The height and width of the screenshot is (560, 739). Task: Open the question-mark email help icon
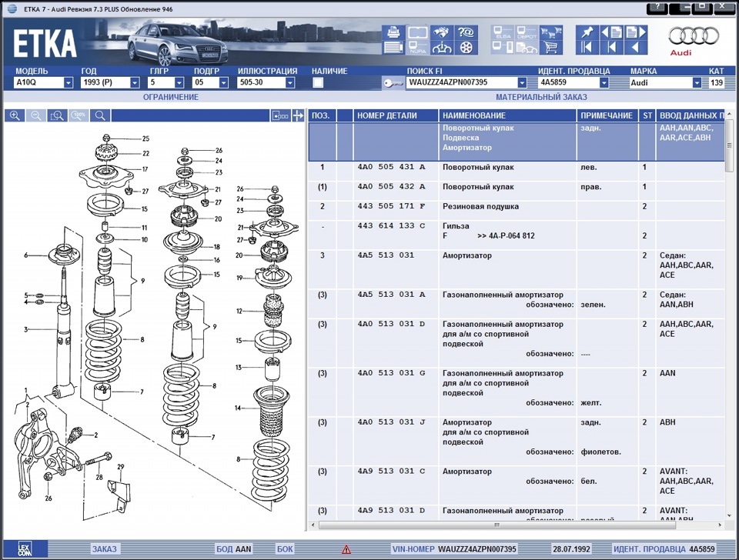[466, 32]
